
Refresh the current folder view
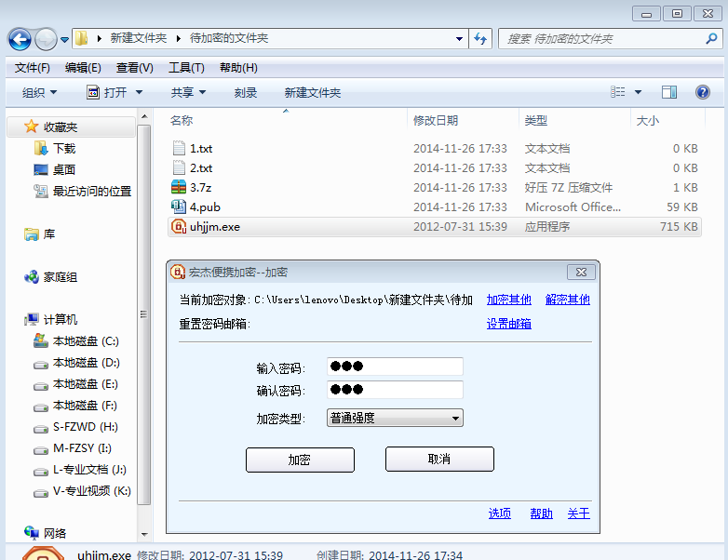point(480,39)
